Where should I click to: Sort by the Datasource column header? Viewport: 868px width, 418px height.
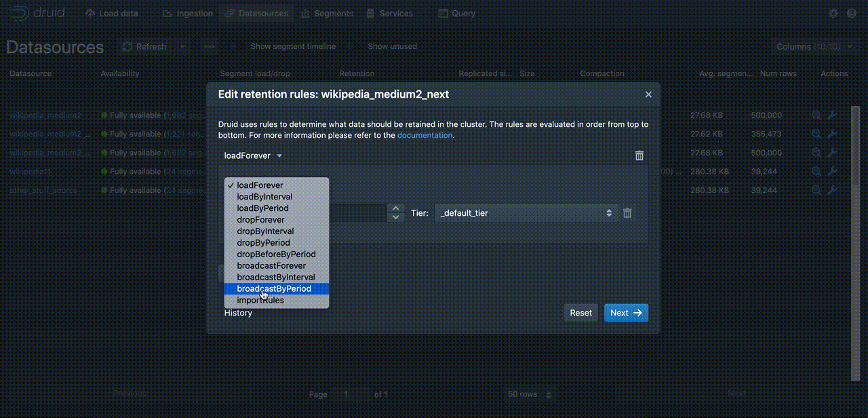coord(31,73)
